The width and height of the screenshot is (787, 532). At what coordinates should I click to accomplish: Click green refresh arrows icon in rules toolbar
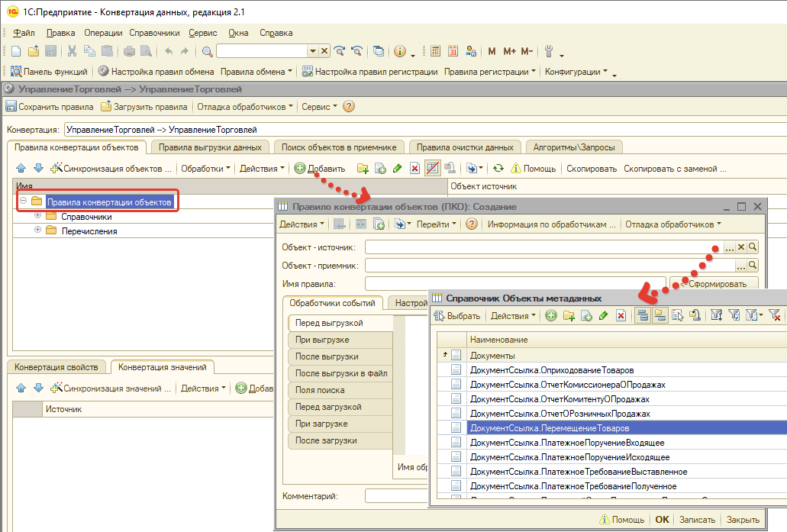tap(498, 169)
